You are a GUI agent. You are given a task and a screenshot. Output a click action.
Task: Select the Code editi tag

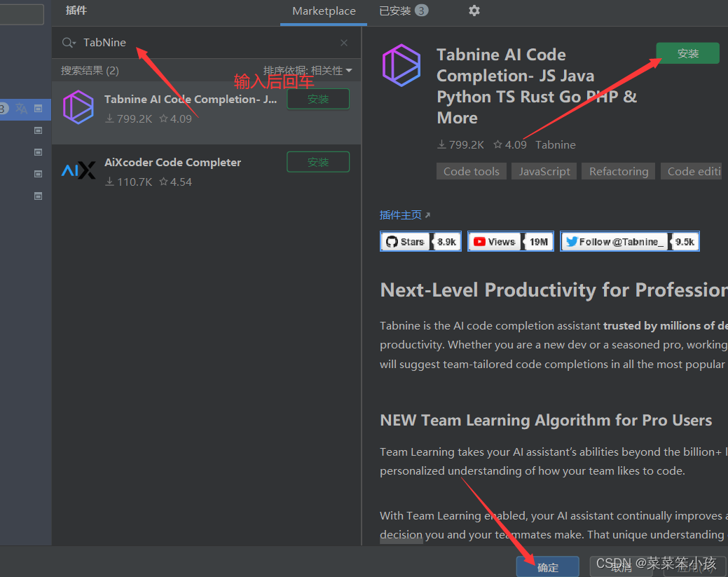(692, 172)
